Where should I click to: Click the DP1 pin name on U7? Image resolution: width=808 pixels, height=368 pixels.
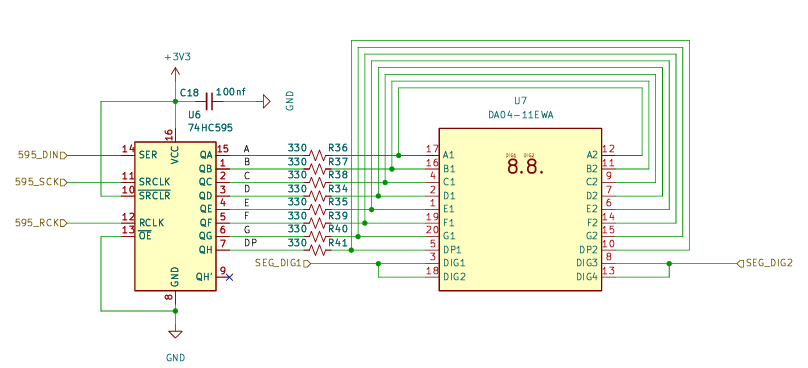coord(452,249)
